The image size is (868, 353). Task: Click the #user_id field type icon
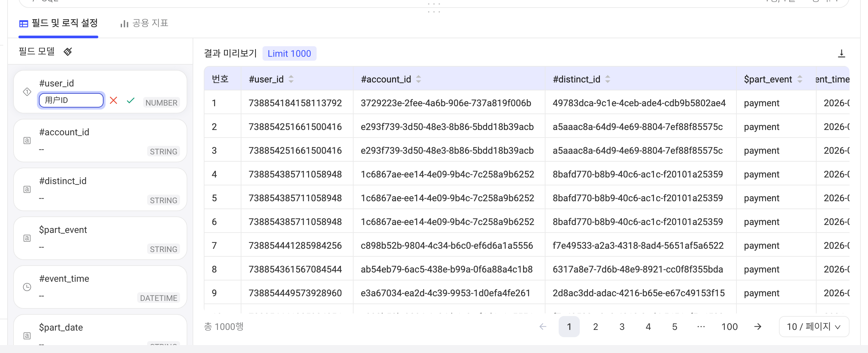click(27, 92)
